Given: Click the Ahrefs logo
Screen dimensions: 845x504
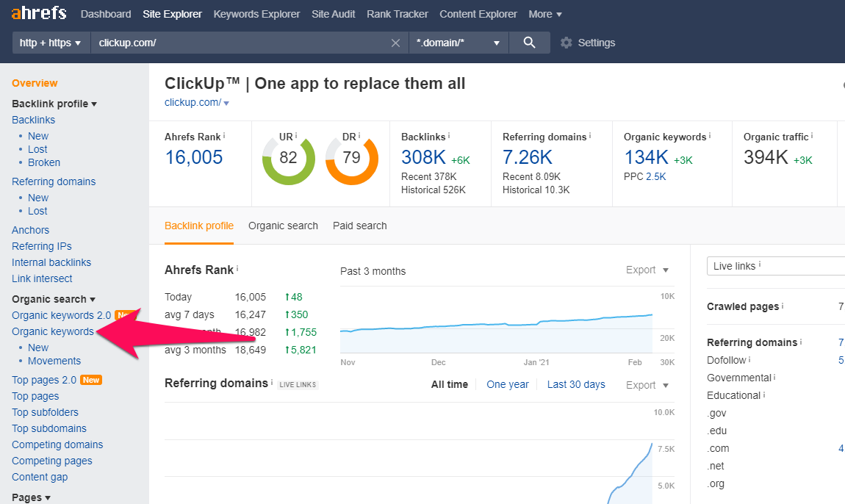Looking at the screenshot, I should click(x=39, y=14).
